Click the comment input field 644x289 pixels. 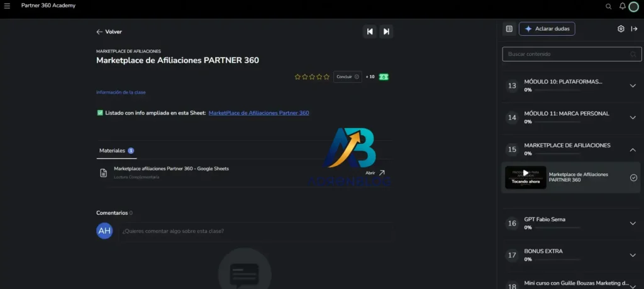(x=256, y=231)
